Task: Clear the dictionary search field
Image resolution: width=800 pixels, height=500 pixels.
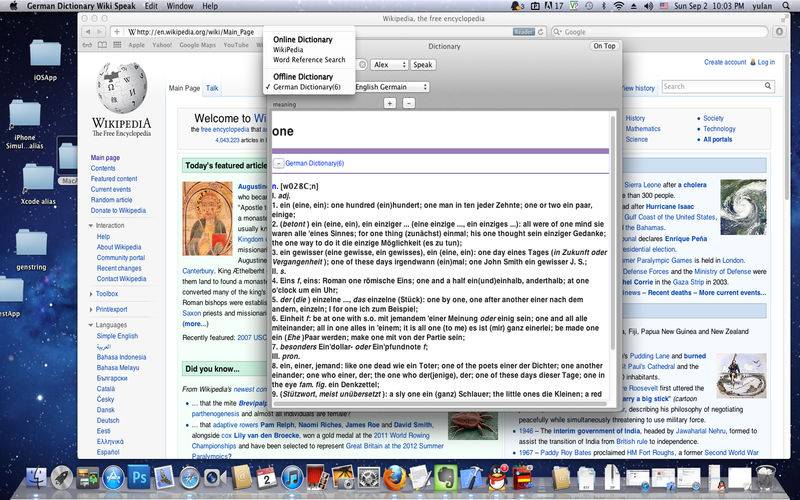Action: (x=362, y=65)
